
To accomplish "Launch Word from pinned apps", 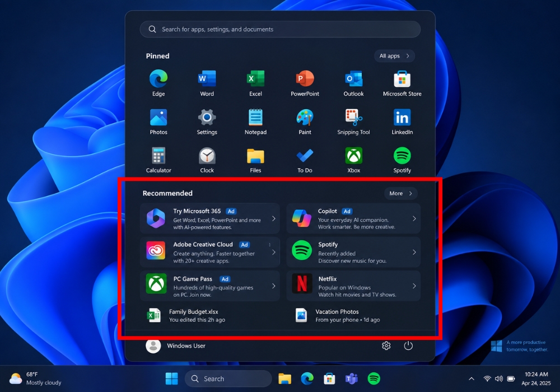I will pyautogui.click(x=207, y=83).
